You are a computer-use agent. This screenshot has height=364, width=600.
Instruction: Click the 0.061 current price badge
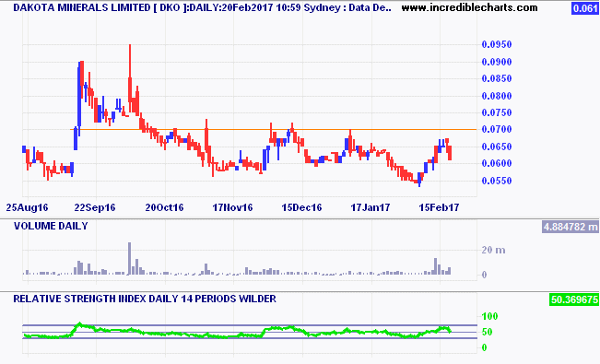click(x=585, y=8)
